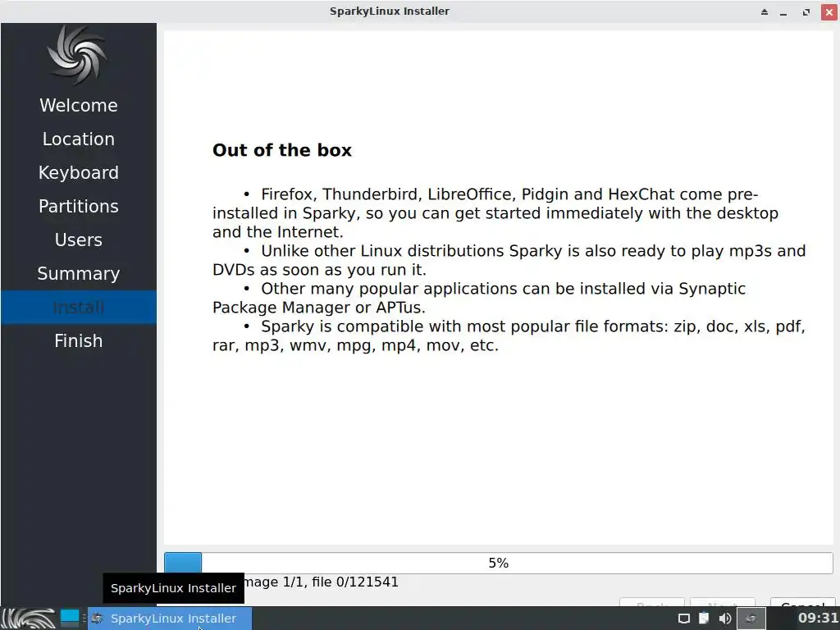Viewport: 840px width, 630px height.
Task: Click the 'SparkyLinux Installer' window title text
Action: pos(390,11)
